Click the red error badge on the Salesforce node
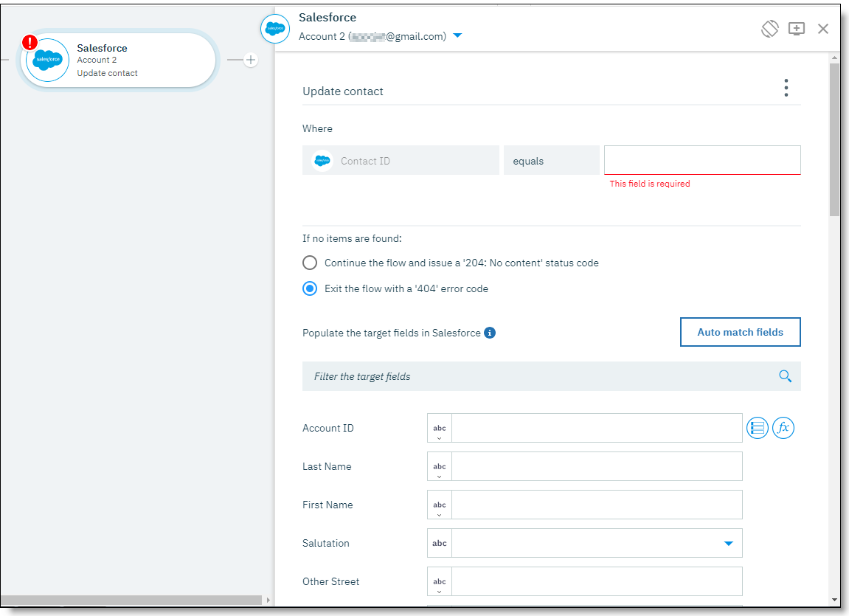The image size is (849, 616). (x=30, y=43)
